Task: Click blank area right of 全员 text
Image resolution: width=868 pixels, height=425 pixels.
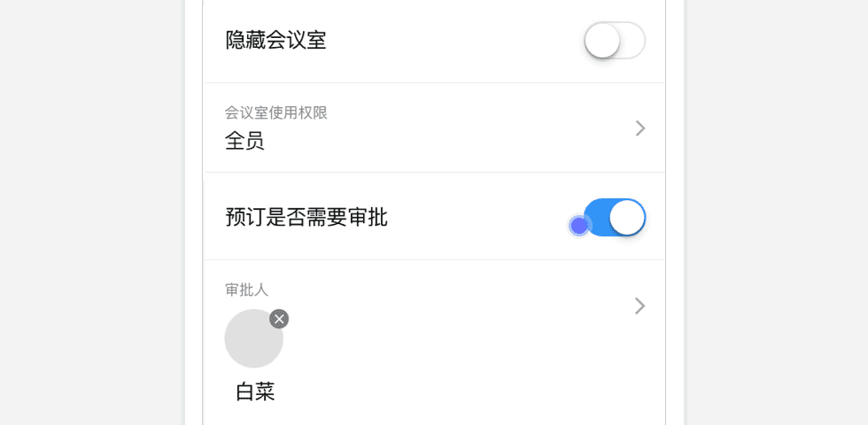Action: pyautogui.click(x=443, y=142)
